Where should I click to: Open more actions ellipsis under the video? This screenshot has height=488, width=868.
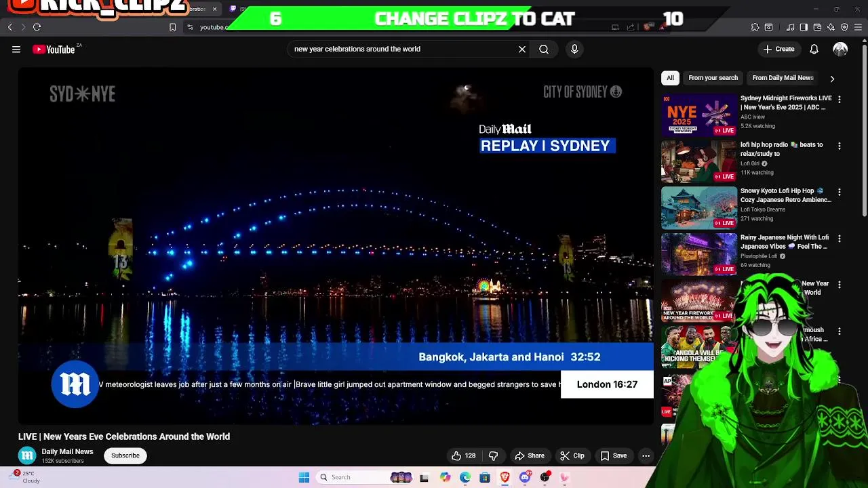[646, 455]
